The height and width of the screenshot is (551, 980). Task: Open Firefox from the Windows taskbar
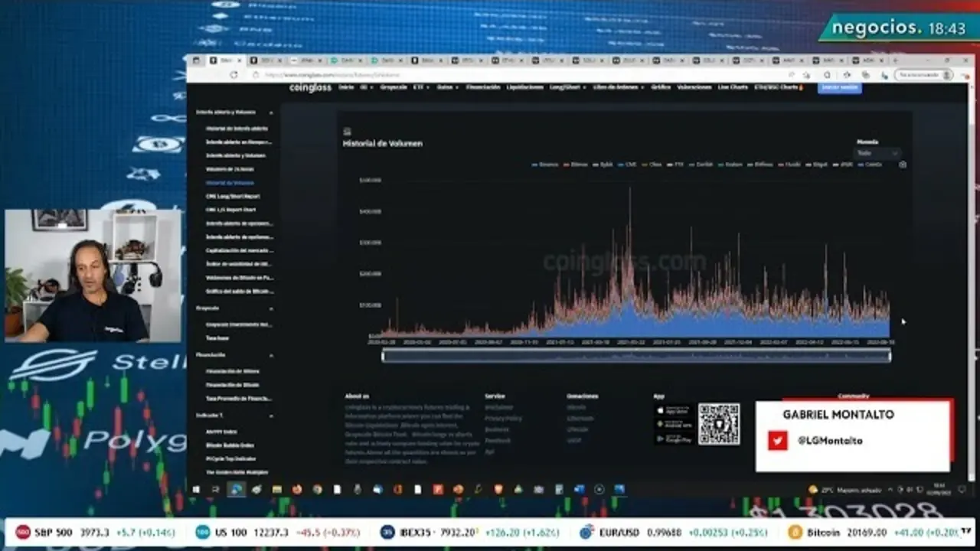tap(296, 489)
